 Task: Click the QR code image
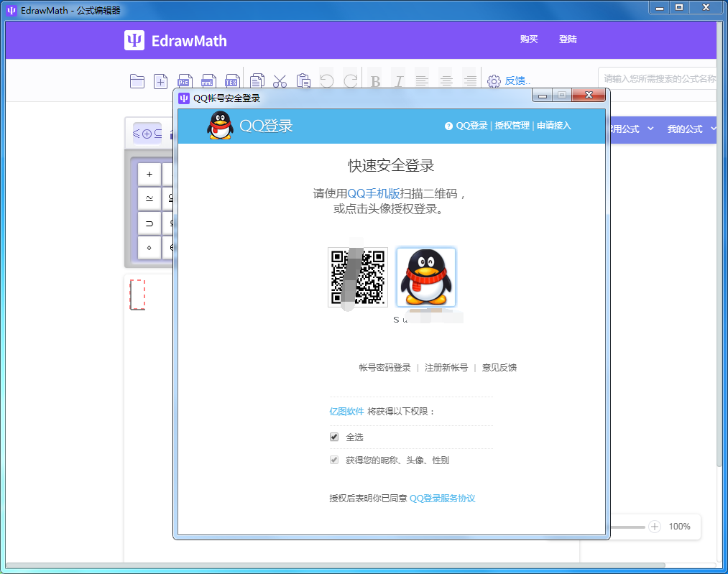358,277
